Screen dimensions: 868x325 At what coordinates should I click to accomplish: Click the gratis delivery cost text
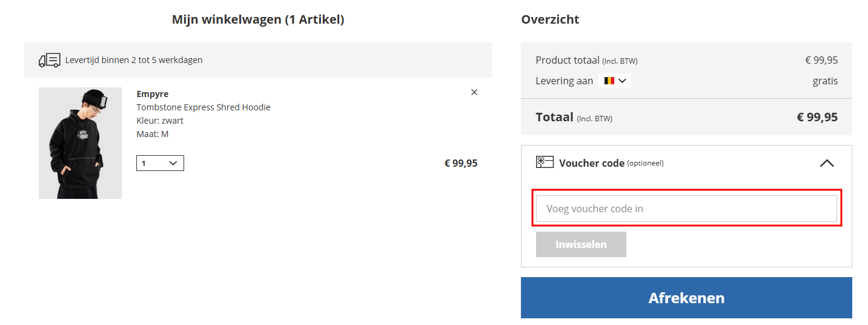(x=825, y=81)
